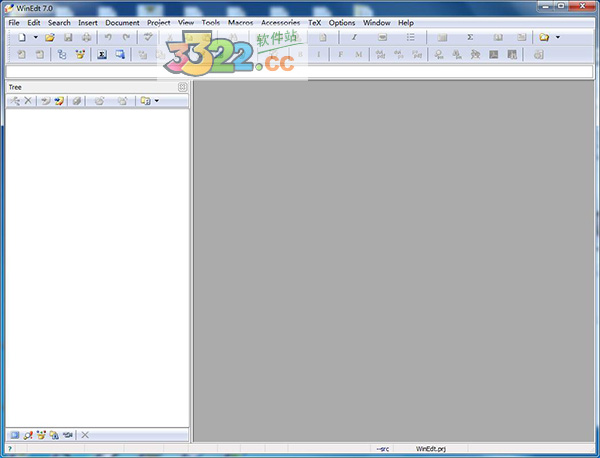Image resolution: width=600 pixels, height=458 pixels.
Task: Open the Tools menu
Action: (x=211, y=23)
